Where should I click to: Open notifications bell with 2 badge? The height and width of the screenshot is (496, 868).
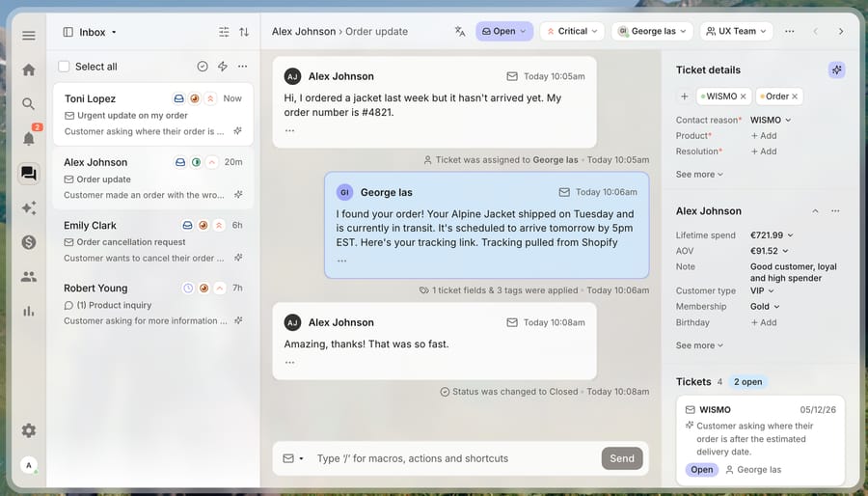[x=29, y=138]
